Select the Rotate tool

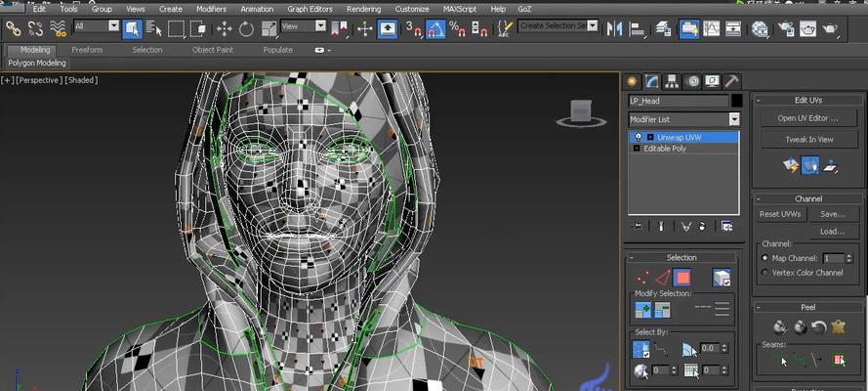coord(246,28)
